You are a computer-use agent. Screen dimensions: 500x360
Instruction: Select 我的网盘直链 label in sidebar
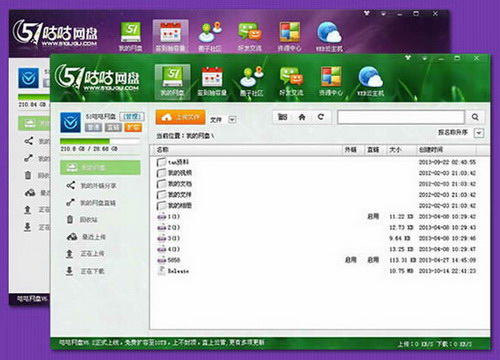coord(98,203)
